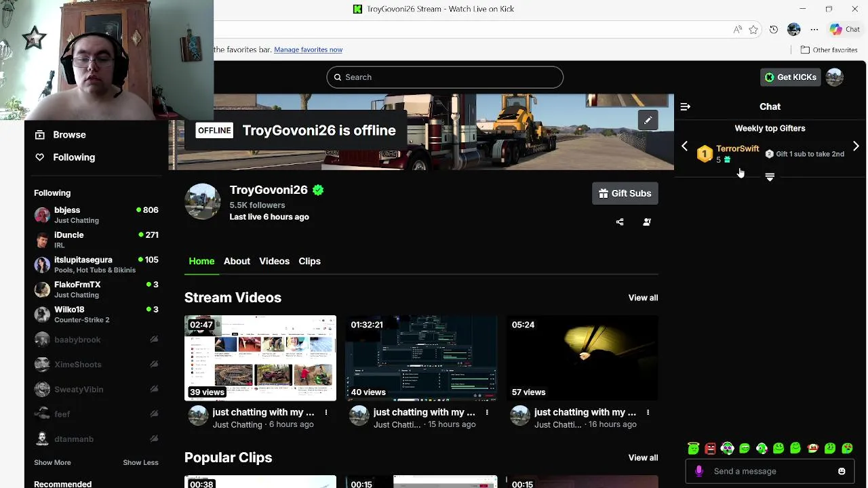868x488 pixels.
Task: Collapse the chat panel
Action: pyautogui.click(x=685, y=106)
